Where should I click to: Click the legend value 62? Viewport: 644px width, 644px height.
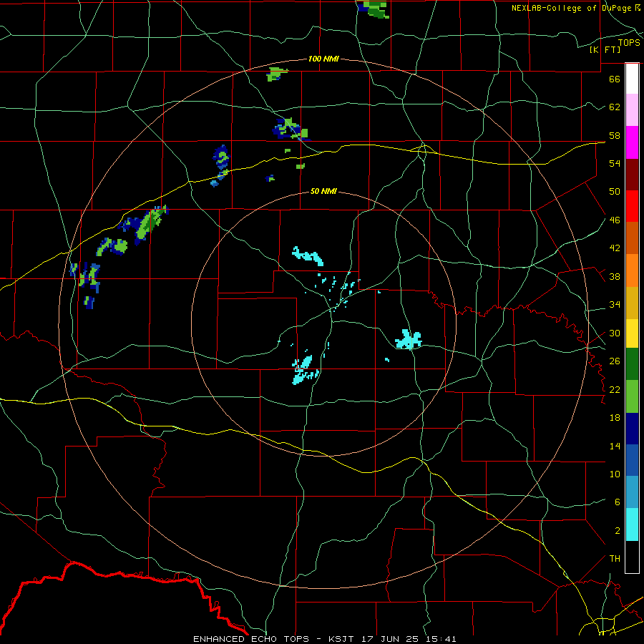coord(615,107)
